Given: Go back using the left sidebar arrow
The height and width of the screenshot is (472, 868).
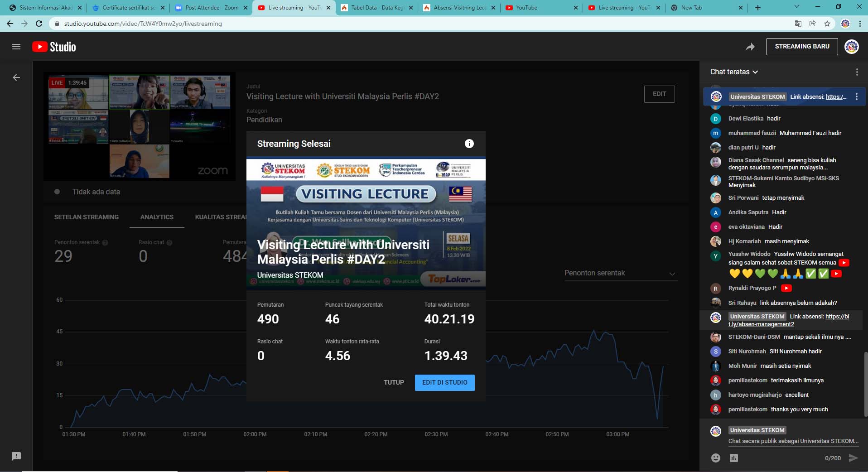Looking at the screenshot, I should click(x=16, y=77).
